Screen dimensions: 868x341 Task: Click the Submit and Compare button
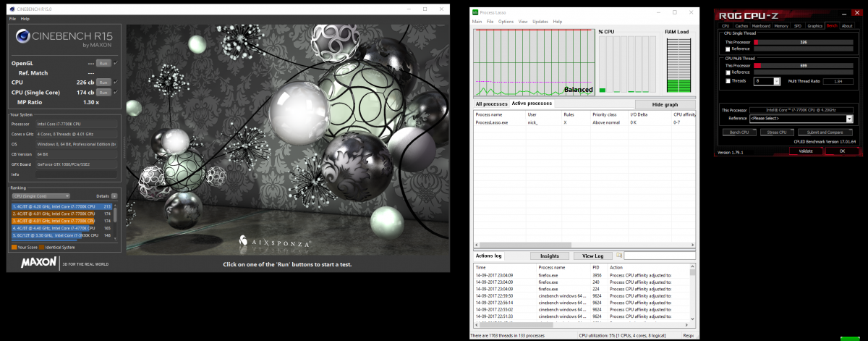[x=825, y=132]
